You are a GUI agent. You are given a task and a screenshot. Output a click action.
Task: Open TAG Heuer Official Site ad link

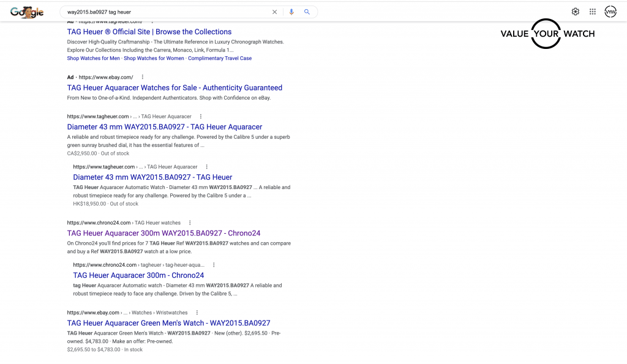pyautogui.click(x=149, y=32)
